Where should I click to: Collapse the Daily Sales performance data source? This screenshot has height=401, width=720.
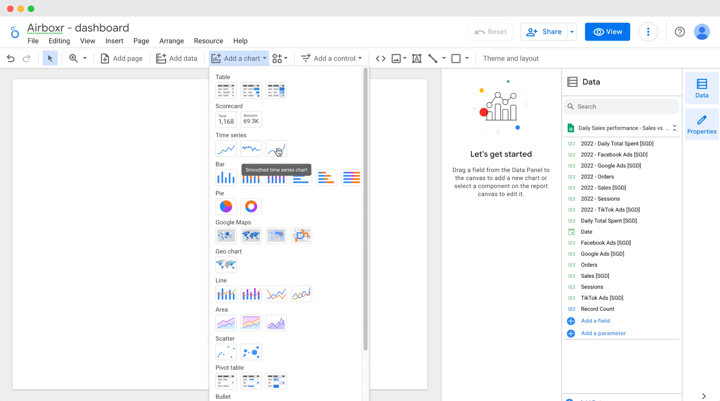point(674,128)
